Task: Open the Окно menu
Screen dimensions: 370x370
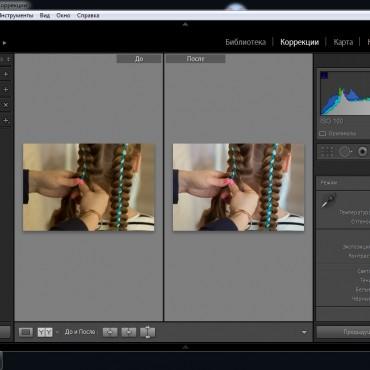Action: (x=63, y=15)
